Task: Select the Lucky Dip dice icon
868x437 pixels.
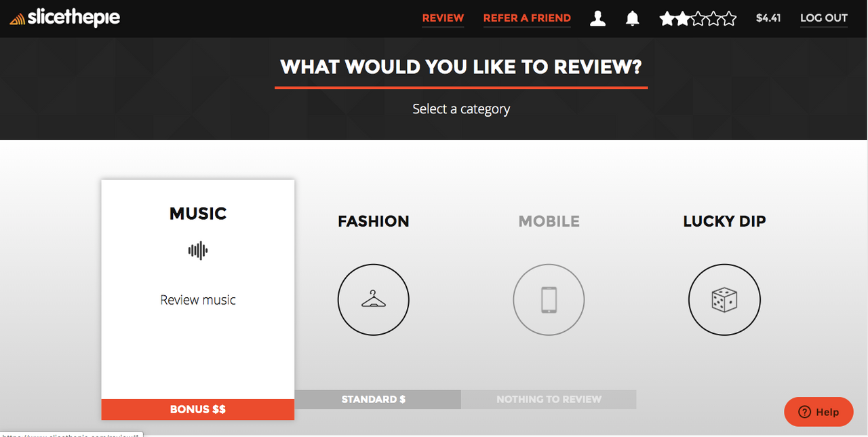Action: pos(724,299)
